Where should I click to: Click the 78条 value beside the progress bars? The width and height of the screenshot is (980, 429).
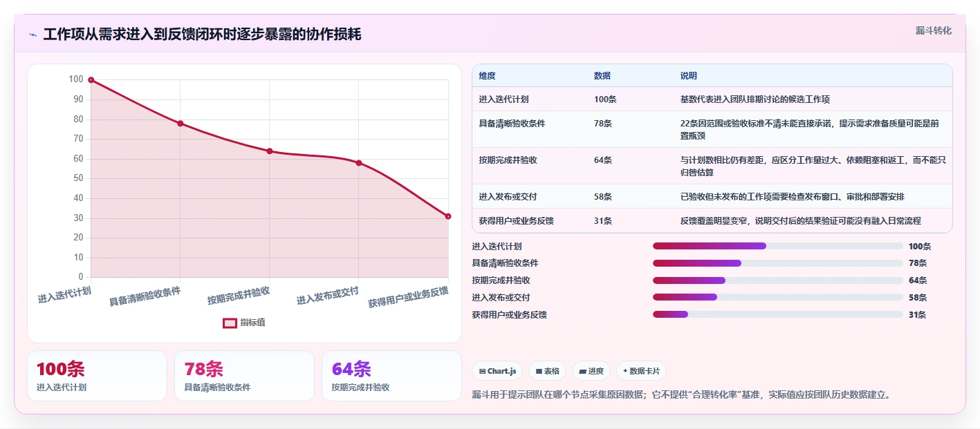pos(918,263)
